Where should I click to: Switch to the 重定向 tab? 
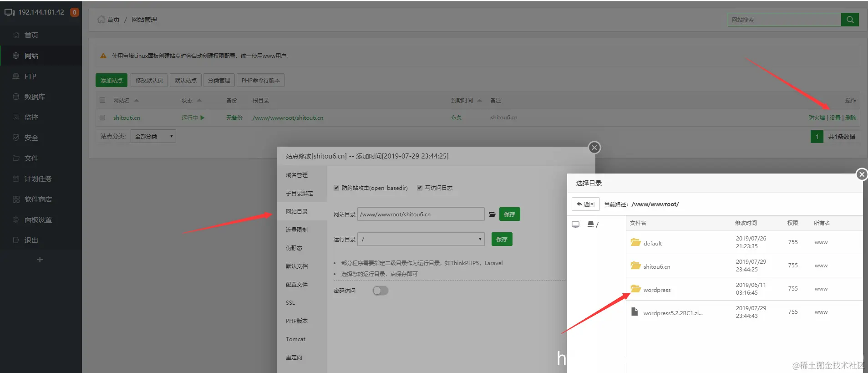click(302, 357)
